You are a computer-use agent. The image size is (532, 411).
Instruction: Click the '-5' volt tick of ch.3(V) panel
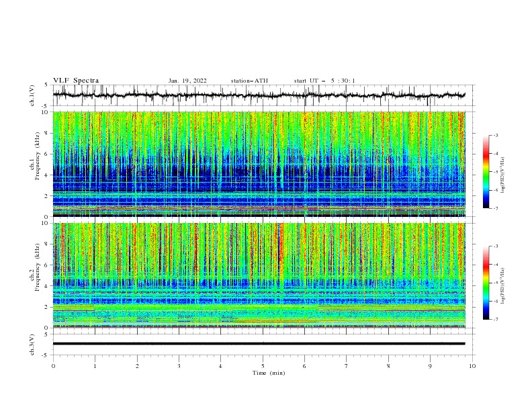[x=46, y=355]
